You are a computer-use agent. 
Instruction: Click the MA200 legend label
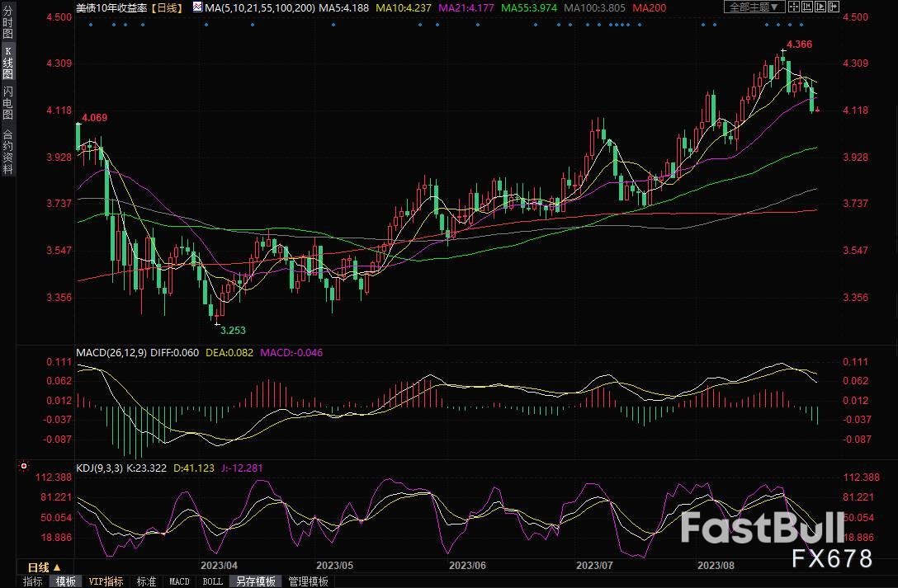pos(649,8)
